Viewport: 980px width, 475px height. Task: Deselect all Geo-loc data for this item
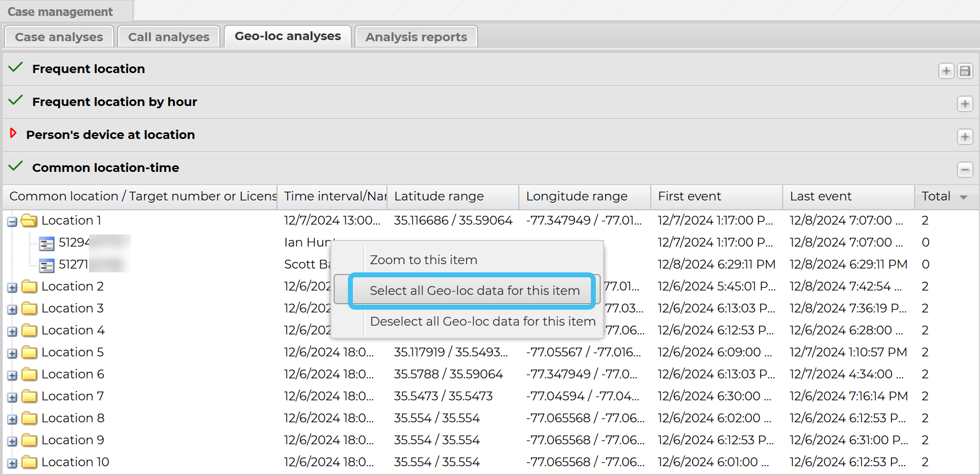[483, 321]
